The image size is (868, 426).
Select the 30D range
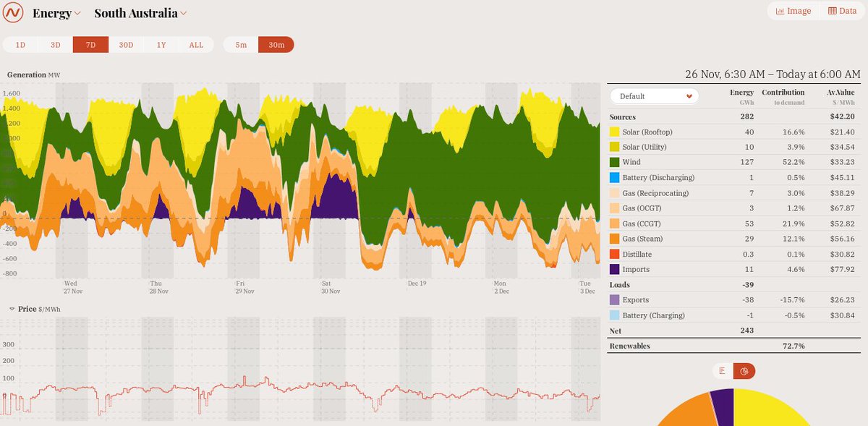point(126,45)
